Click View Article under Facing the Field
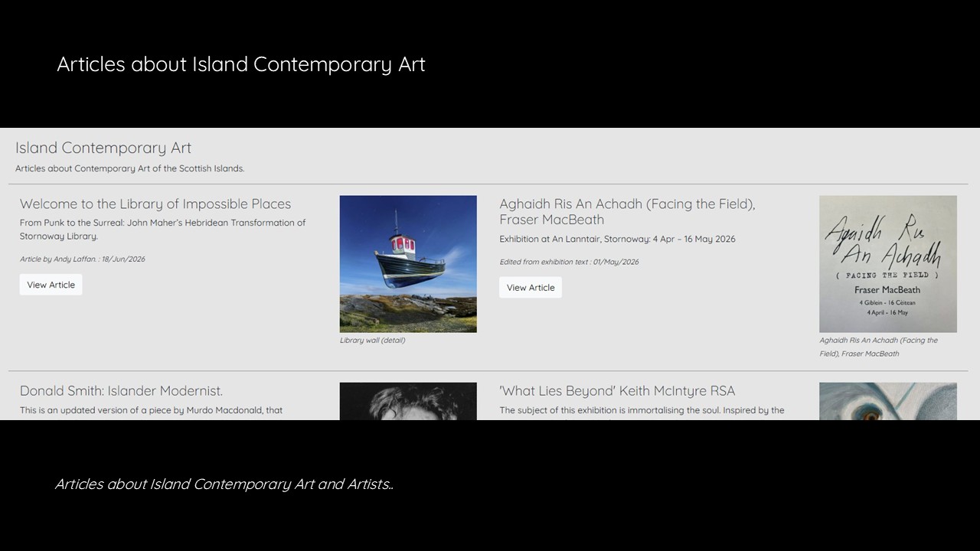Viewport: 980px width, 551px height. pyautogui.click(x=531, y=288)
